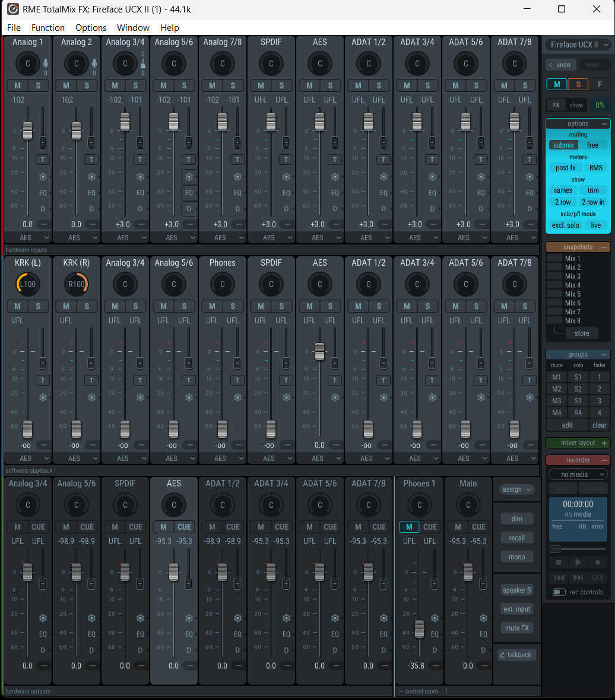Open the Window menu
This screenshot has height=700, width=615.
(x=133, y=28)
